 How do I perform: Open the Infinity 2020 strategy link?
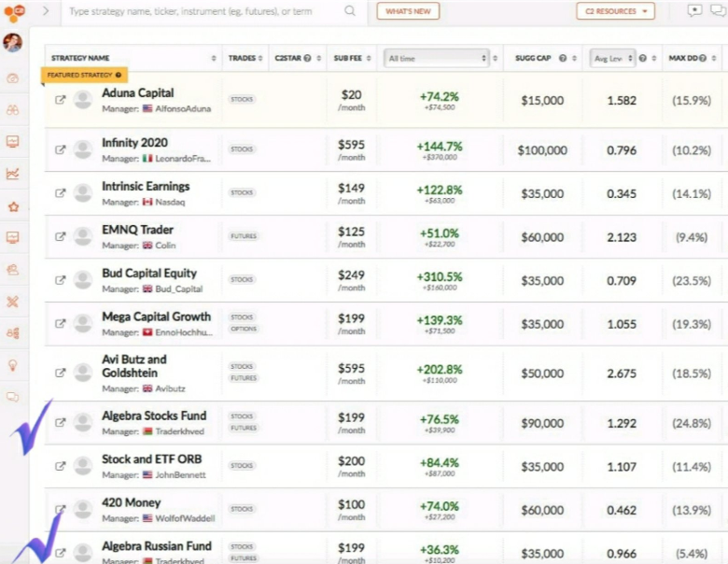134,143
